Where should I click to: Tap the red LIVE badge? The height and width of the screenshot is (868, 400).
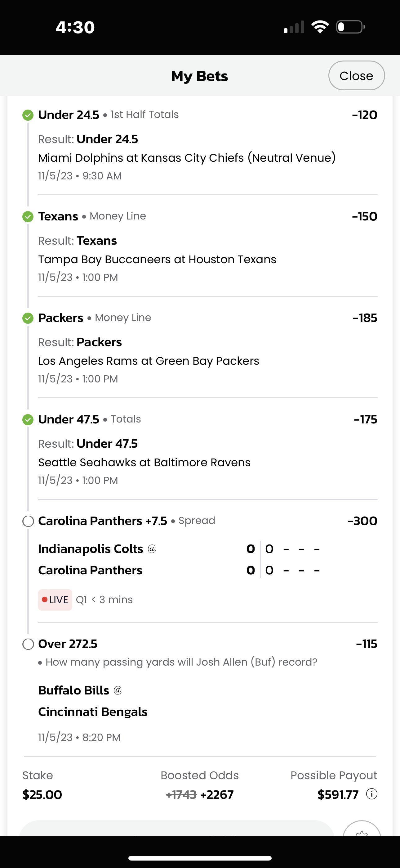[x=55, y=600]
